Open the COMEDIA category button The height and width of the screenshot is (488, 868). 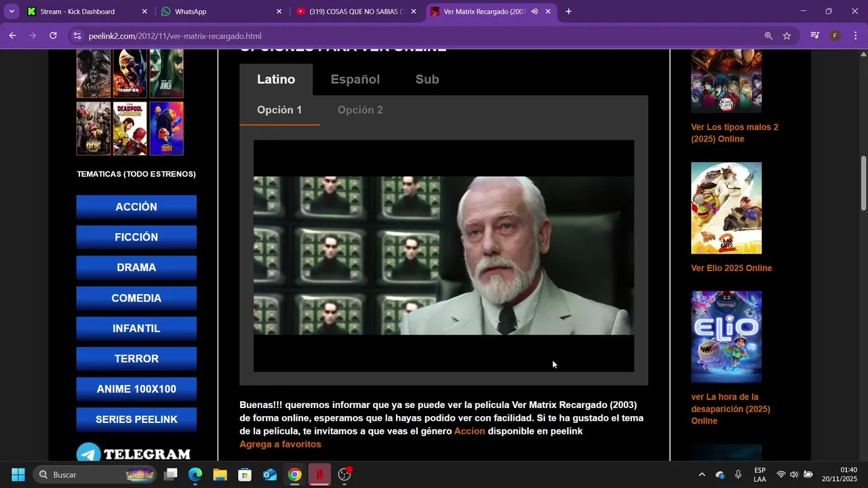[x=136, y=298]
